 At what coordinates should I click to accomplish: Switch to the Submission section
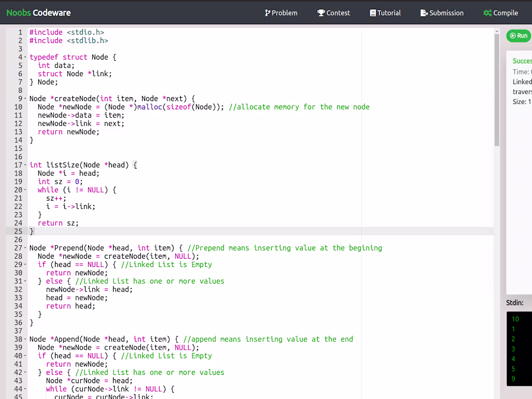(x=442, y=13)
